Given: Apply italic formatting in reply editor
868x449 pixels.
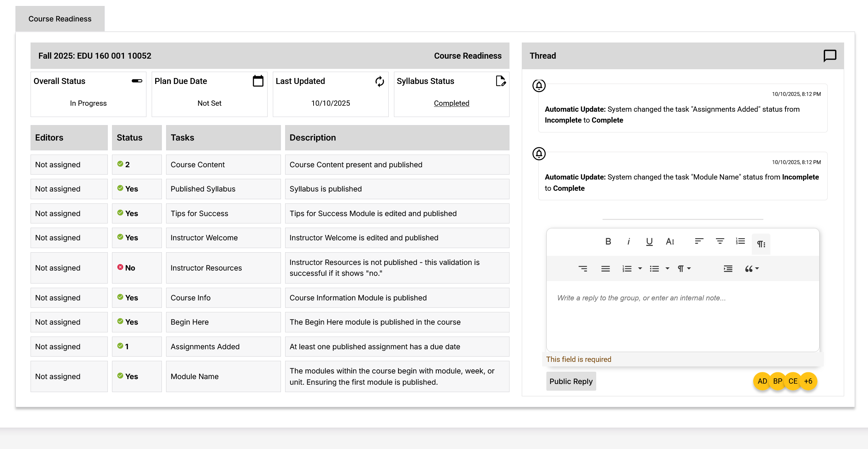Looking at the screenshot, I should click(629, 241).
